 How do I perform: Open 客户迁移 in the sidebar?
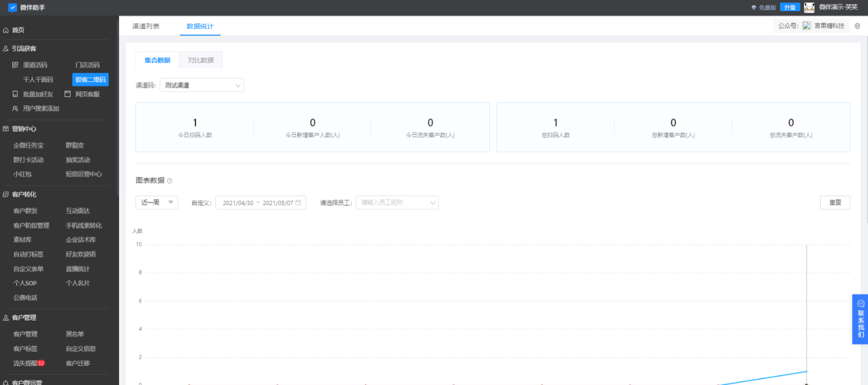[x=78, y=363]
